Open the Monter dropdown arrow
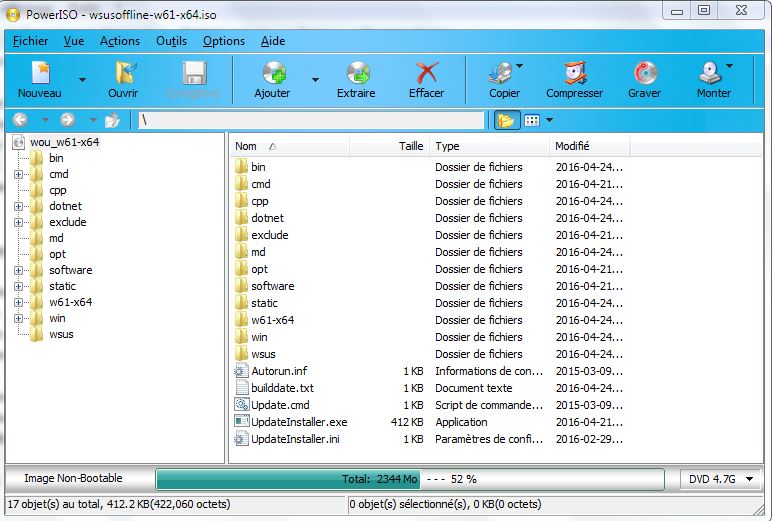Screen dimensions: 772x521 click(730, 66)
